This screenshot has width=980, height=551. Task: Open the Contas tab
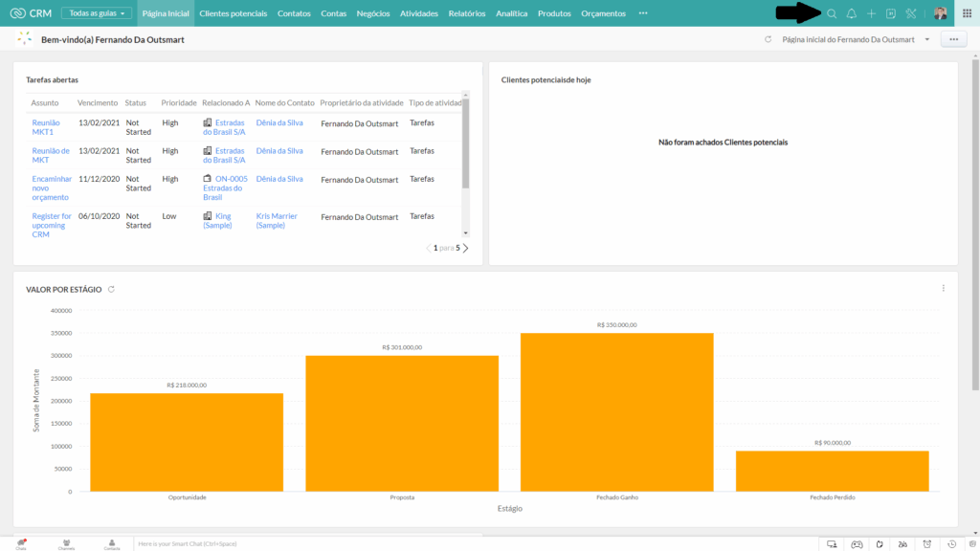(x=334, y=13)
